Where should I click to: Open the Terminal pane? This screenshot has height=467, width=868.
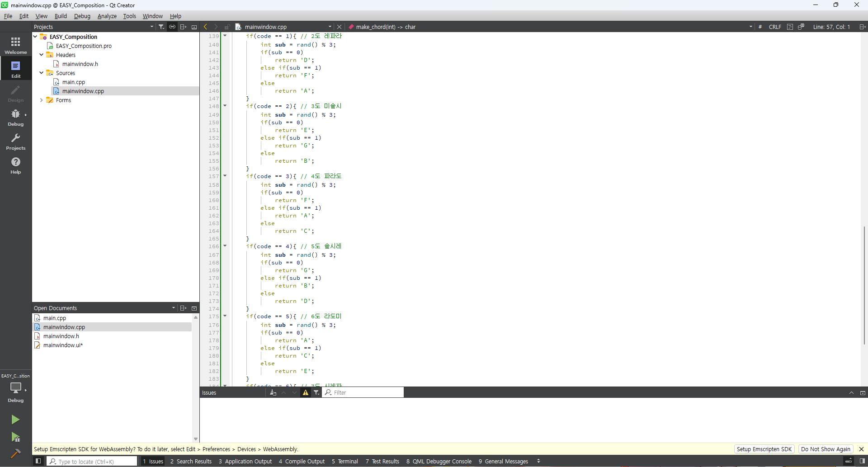[345, 461]
